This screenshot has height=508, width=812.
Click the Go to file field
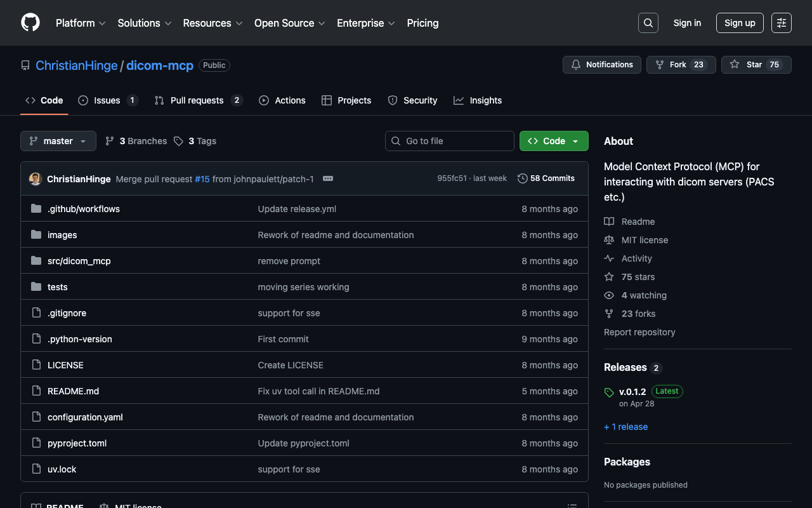tap(450, 141)
